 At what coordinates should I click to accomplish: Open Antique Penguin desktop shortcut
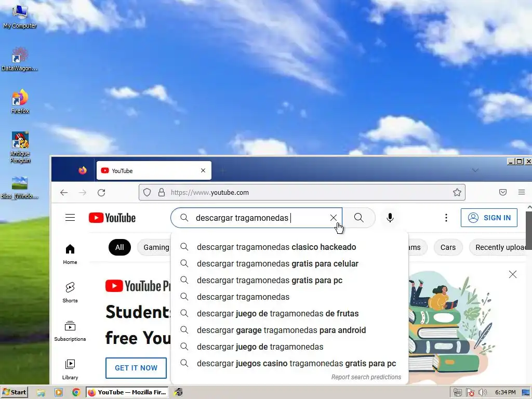(20, 147)
